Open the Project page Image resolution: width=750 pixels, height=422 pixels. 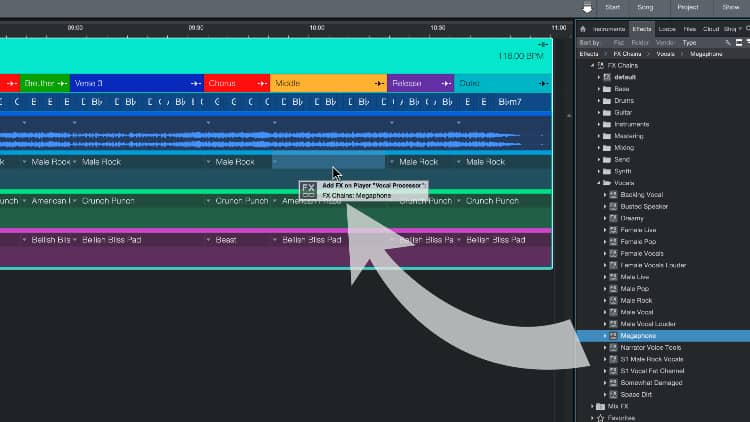click(x=688, y=7)
